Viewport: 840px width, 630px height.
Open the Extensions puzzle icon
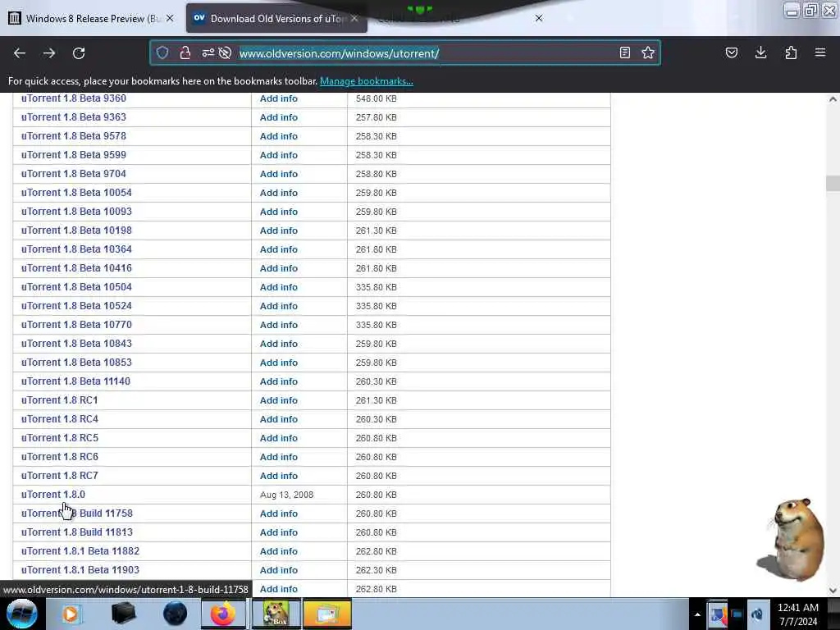791,52
